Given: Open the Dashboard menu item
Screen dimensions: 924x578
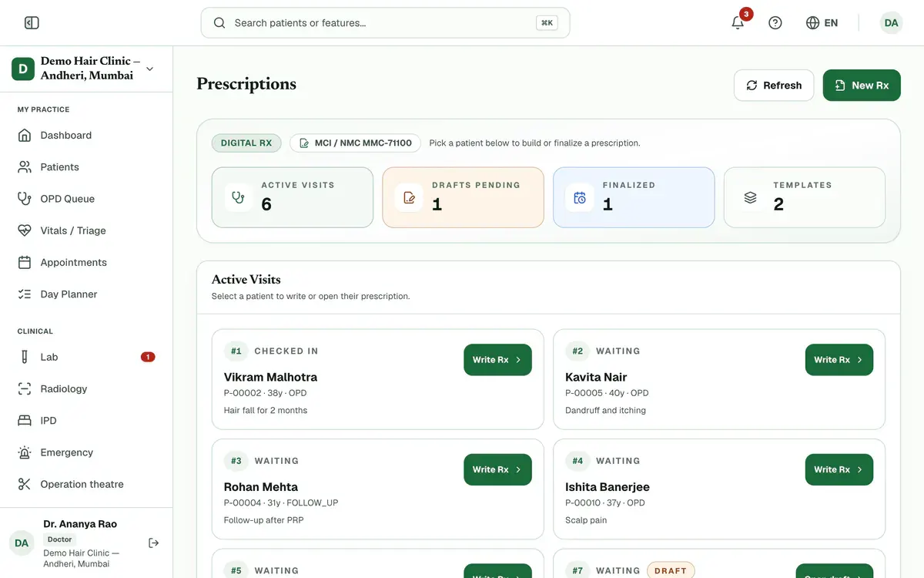Looking at the screenshot, I should point(86,136).
